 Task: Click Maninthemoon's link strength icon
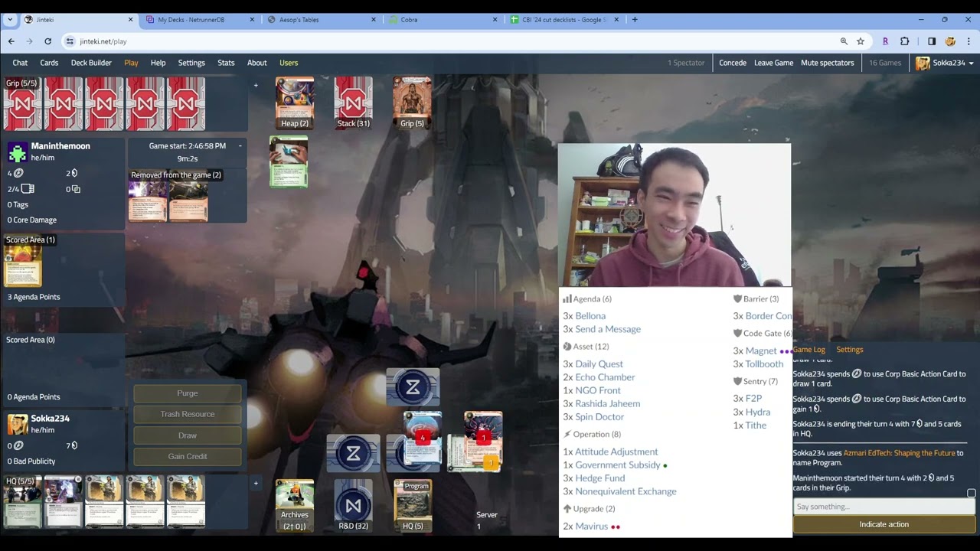pyautogui.click(x=76, y=189)
